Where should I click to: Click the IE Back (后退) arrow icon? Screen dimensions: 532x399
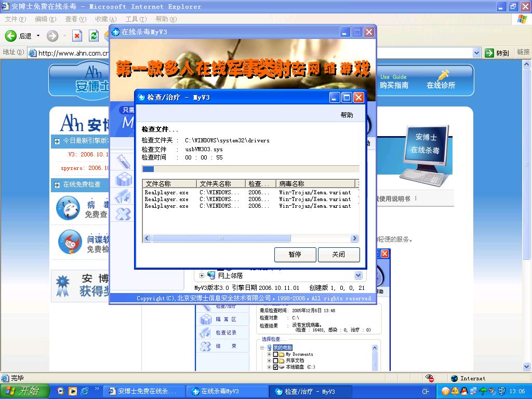[x=10, y=36]
